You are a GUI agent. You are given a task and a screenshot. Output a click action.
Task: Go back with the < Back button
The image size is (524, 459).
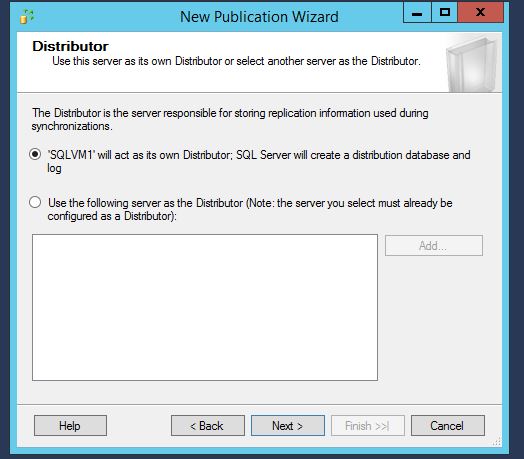(x=208, y=426)
